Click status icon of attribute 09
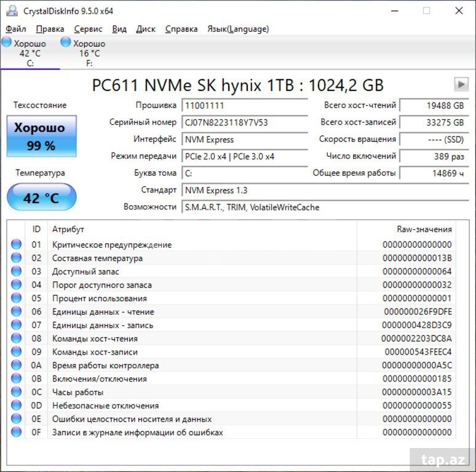 17,352
